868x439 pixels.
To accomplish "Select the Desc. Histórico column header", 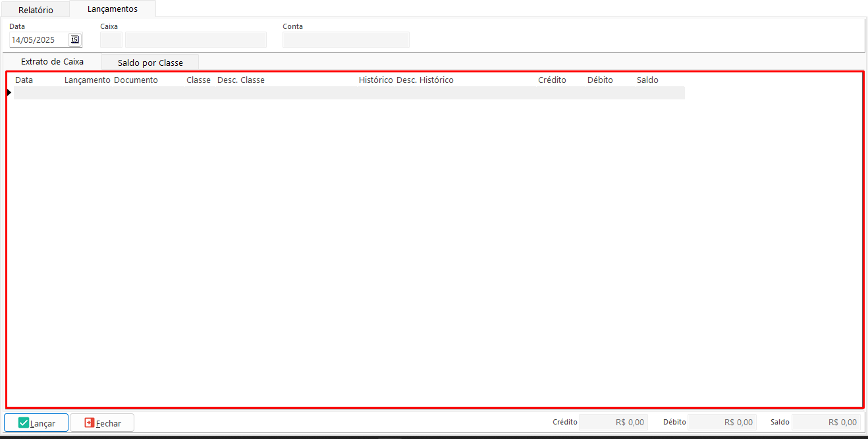I will coord(425,80).
